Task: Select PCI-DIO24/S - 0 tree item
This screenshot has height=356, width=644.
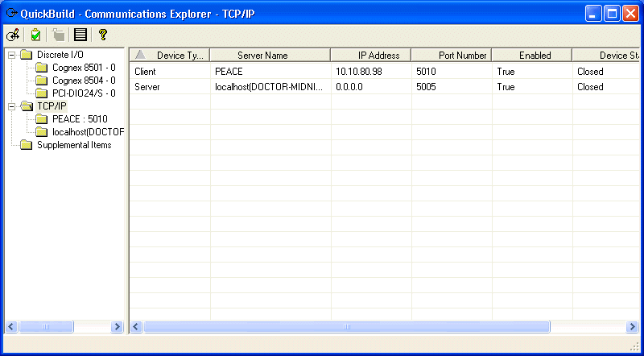Action: click(x=84, y=93)
